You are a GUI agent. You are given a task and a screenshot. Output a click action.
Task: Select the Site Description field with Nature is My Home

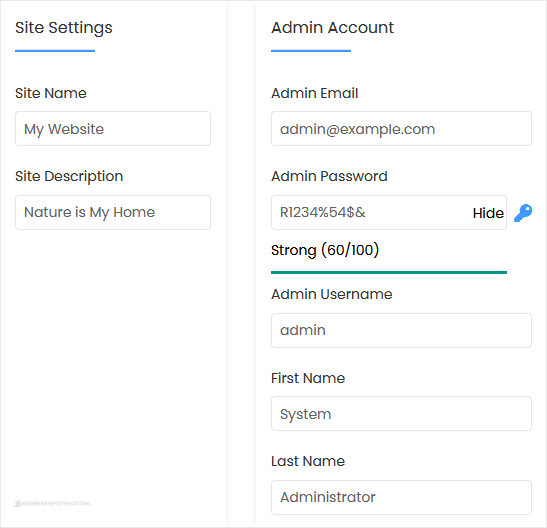(113, 212)
